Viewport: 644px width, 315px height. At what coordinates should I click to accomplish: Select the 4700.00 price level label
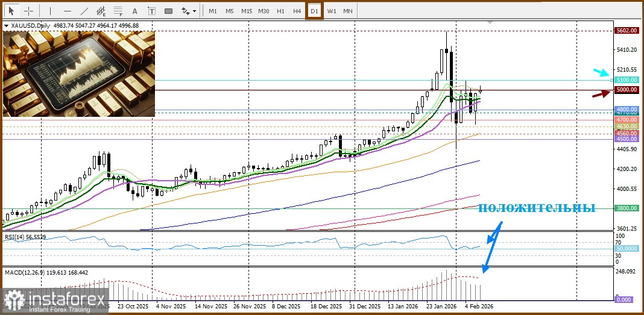627,119
